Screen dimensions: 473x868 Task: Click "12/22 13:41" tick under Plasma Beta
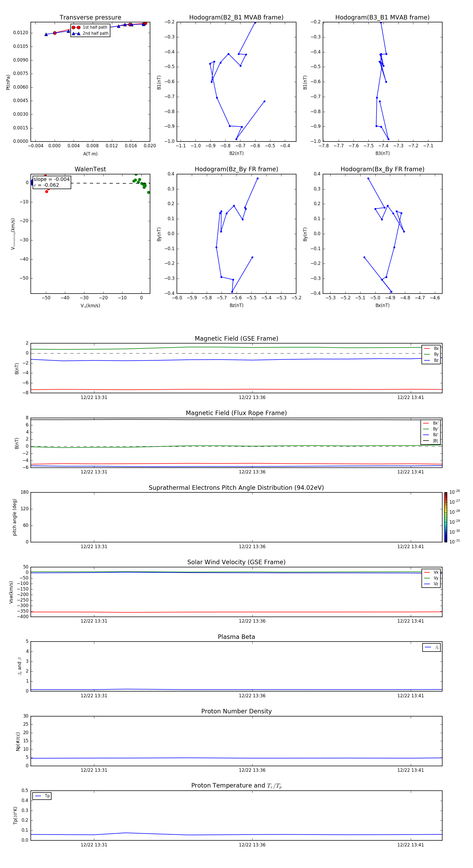pos(410,695)
